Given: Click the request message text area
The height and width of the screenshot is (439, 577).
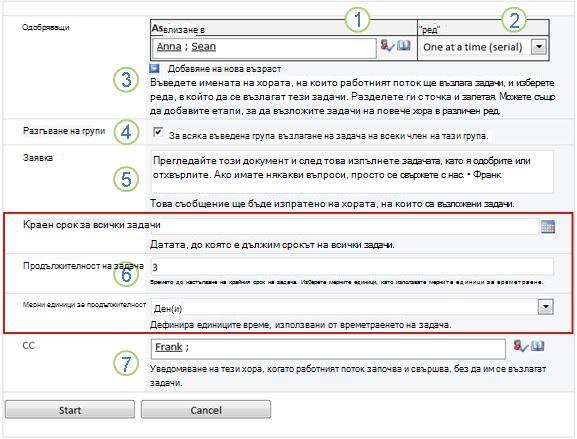Looking at the screenshot, I should [352, 171].
